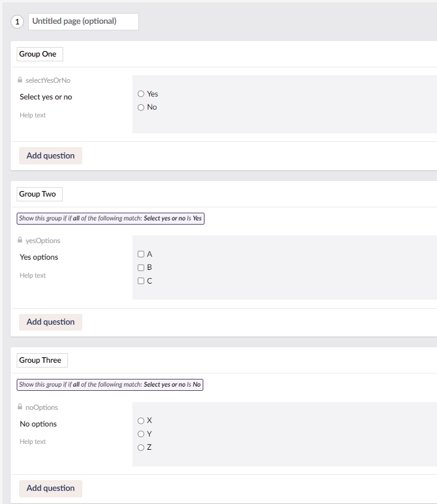The image size is (437, 504).
Task: Click the Untitled page title field
Action: click(x=83, y=21)
